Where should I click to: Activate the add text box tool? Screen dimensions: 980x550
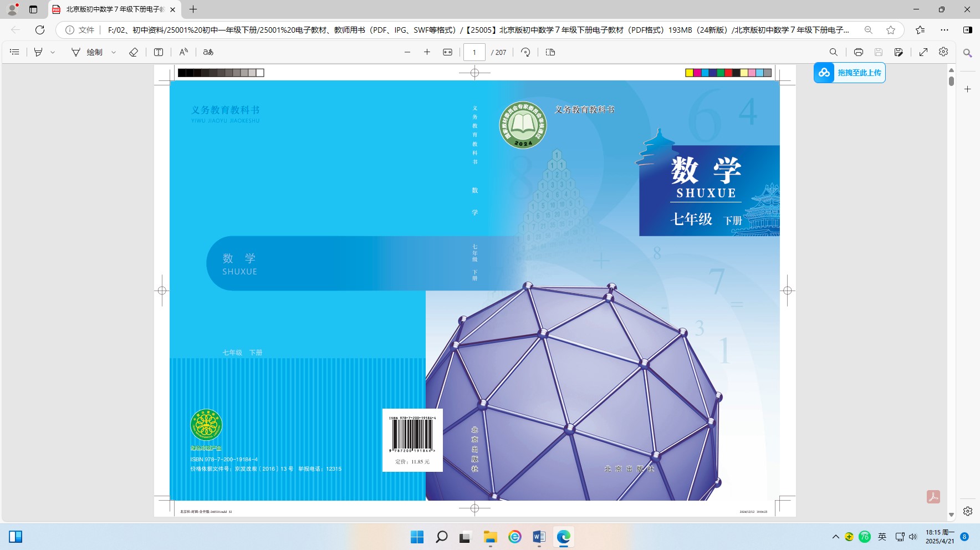point(159,52)
